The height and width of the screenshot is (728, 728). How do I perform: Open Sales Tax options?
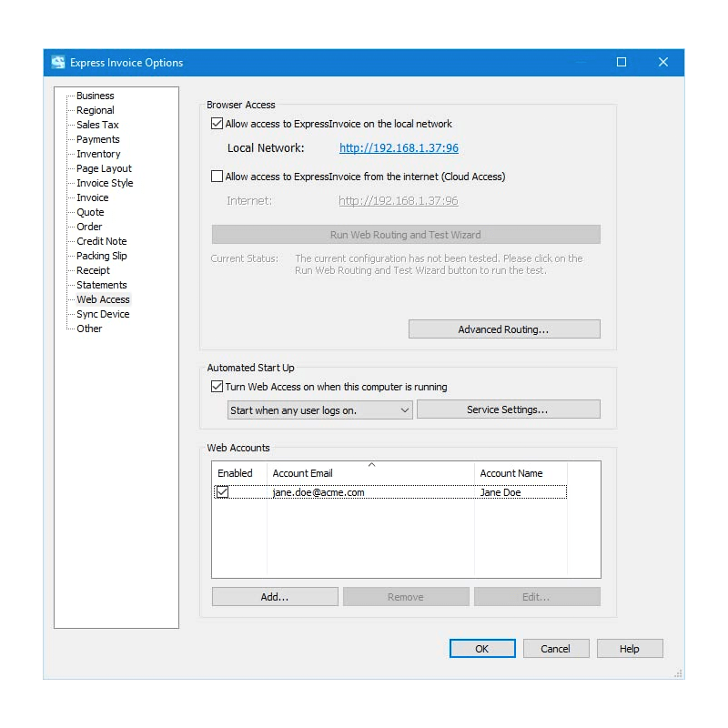pos(97,125)
